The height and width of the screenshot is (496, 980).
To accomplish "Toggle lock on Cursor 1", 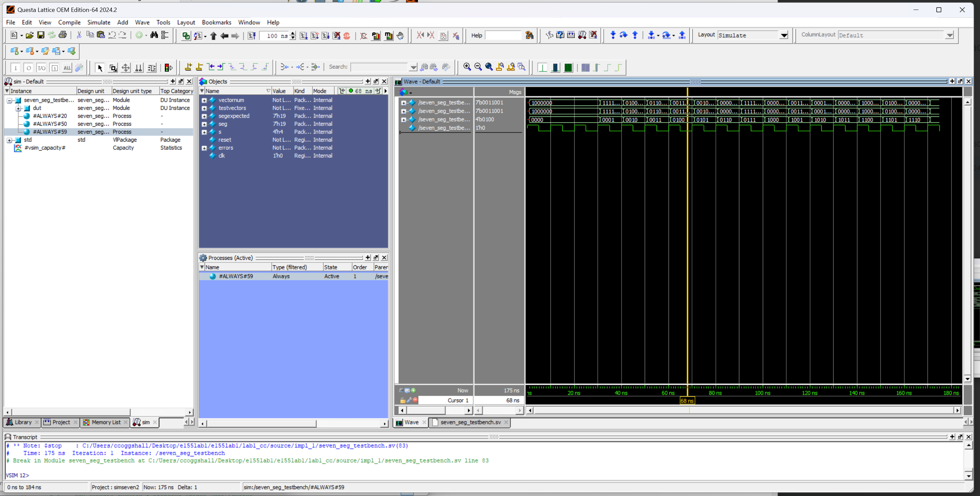I will (x=402, y=400).
